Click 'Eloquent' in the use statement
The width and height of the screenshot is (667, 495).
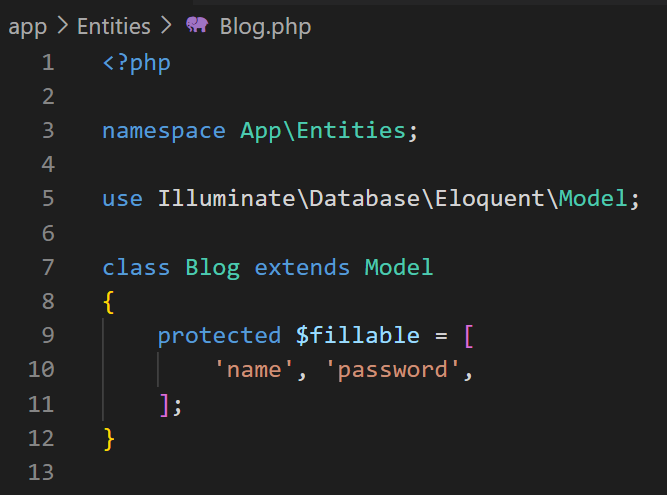tap(489, 199)
